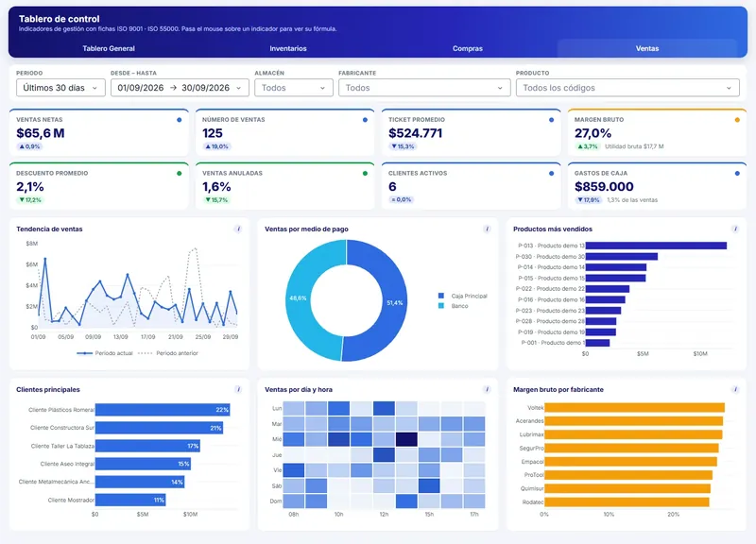This screenshot has height=544, width=756.
Task: Select the Voltek margin bar
Action: [634, 408]
